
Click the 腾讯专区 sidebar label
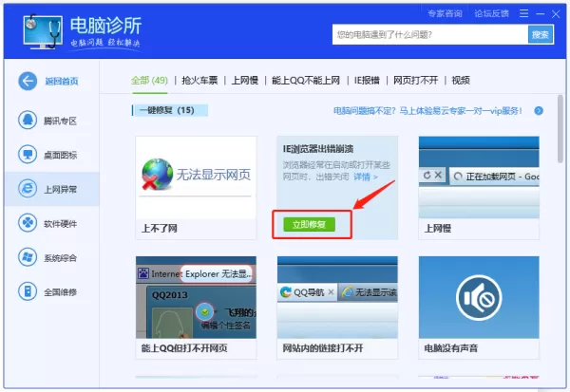coord(61,121)
